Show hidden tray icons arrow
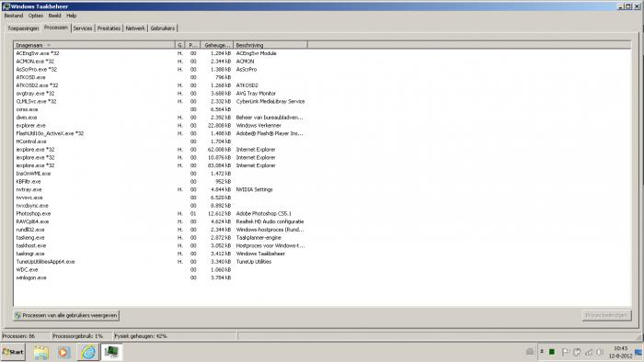 pos(542,351)
